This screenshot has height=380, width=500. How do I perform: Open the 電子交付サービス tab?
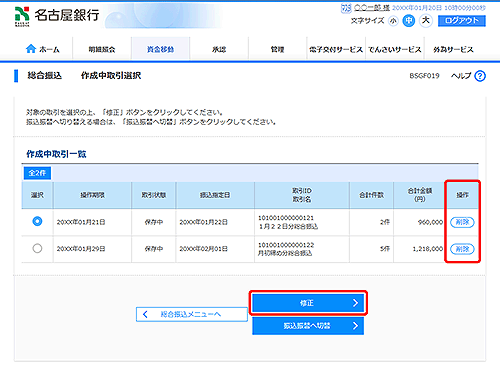[336, 49]
